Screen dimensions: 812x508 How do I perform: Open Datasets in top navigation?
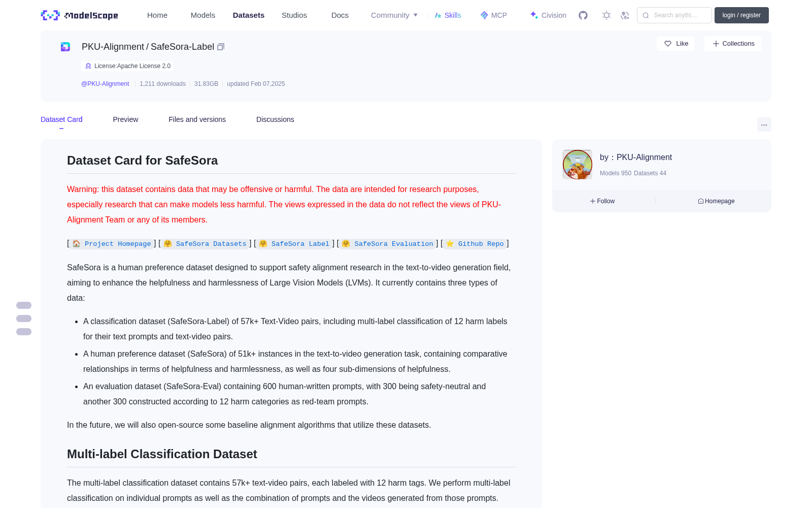249,15
